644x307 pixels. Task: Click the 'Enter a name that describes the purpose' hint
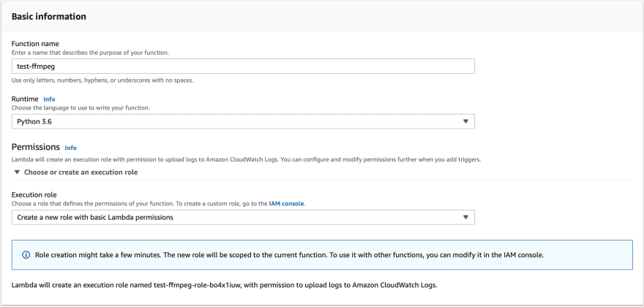tap(90, 53)
